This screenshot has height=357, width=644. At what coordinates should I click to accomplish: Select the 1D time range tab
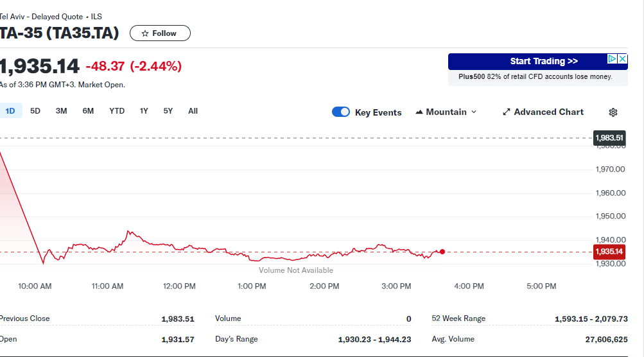(10, 111)
